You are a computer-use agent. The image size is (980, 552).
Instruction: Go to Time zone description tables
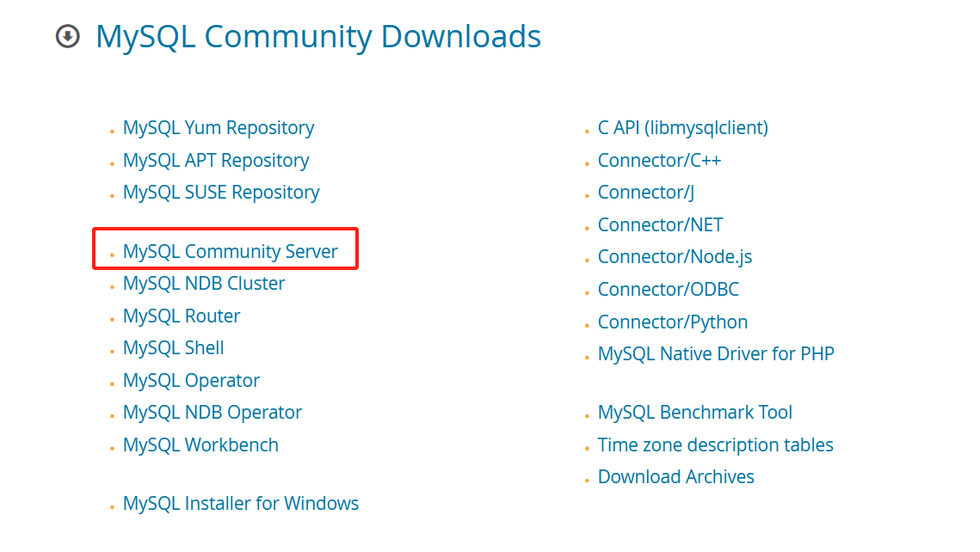click(715, 445)
